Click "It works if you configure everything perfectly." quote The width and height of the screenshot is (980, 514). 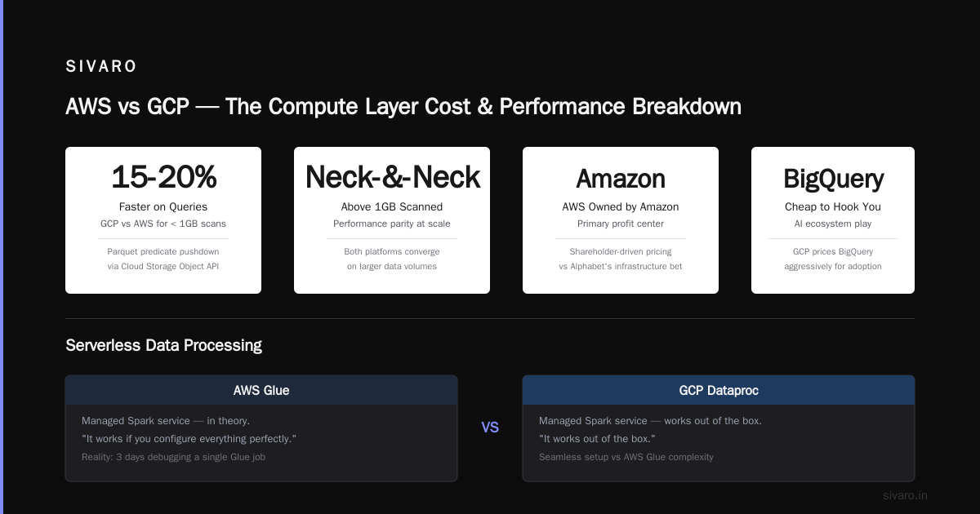(189, 439)
